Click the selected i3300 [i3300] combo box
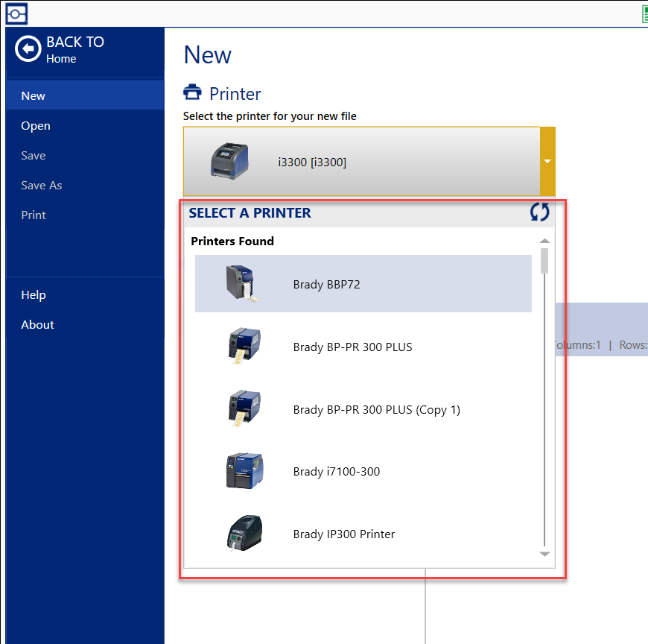 [361, 162]
